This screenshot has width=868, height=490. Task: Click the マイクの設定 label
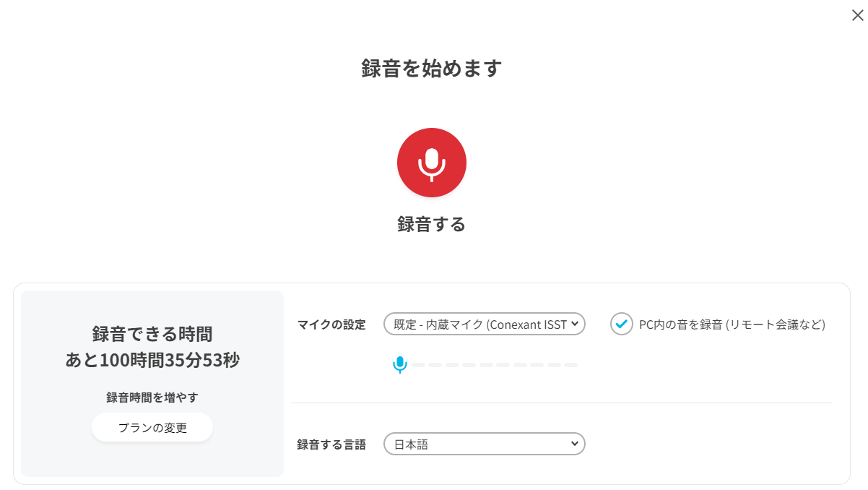pyautogui.click(x=331, y=324)
